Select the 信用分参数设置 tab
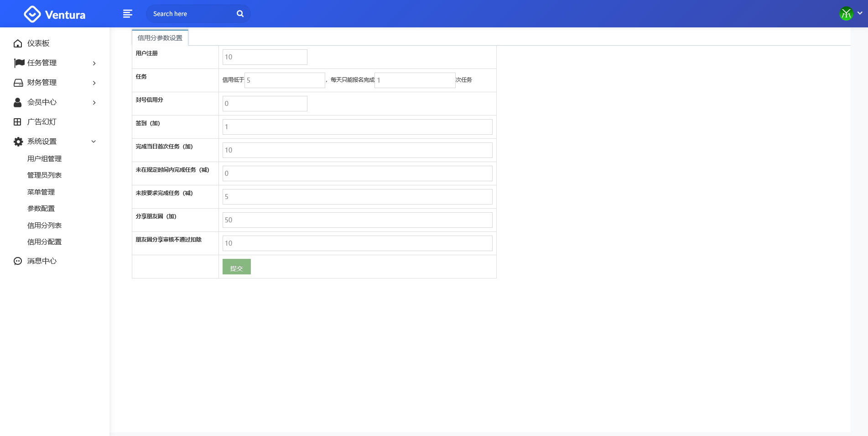Image resolution: width=868 pixels, height=436 pixels. [160, 38]
